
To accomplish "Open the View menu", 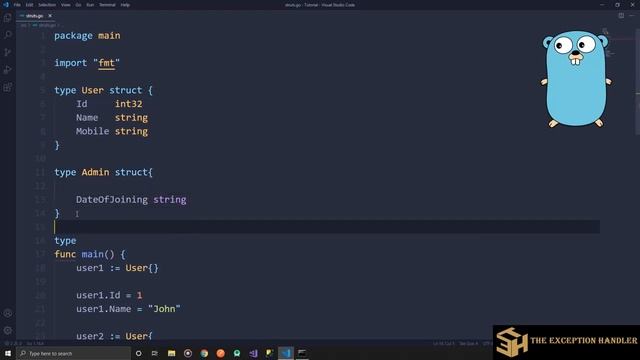I will pyautogui.click(x=66, y=5).
